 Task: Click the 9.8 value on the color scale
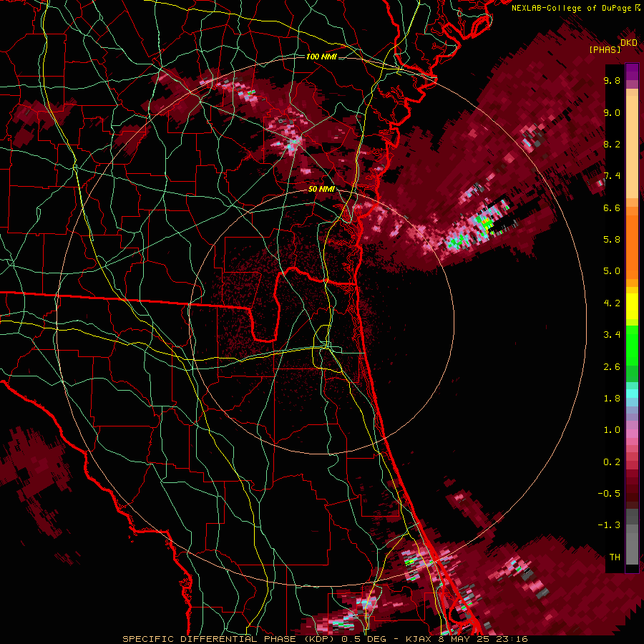(x=612, y=80)
